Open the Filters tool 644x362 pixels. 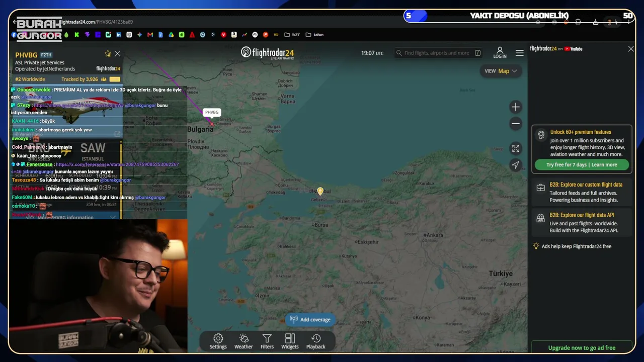pyautogui.click(x=267, y=341)
